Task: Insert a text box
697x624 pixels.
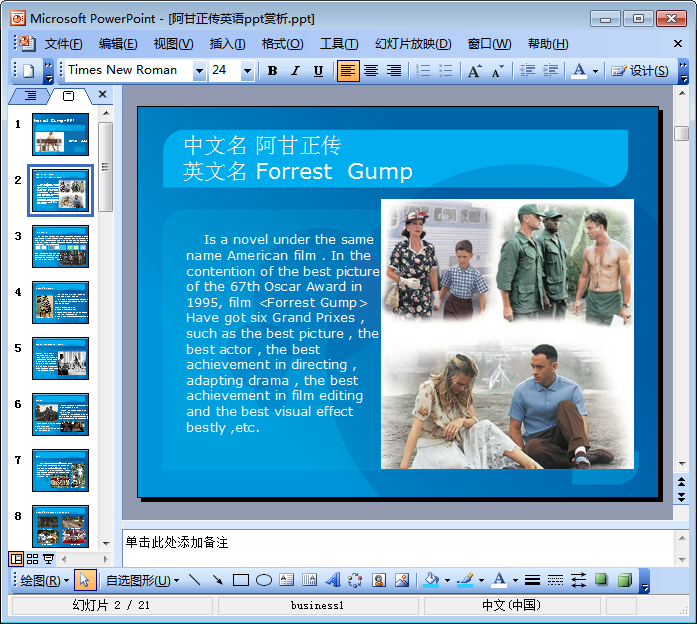Action: click(287, 580)
